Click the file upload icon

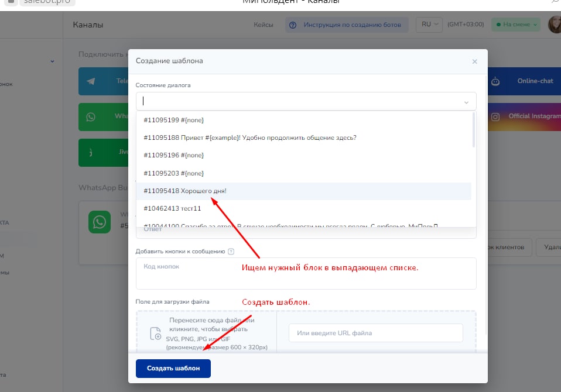155,333
